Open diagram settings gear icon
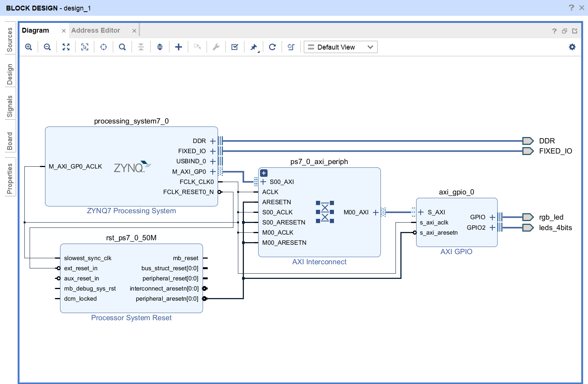This screenshot has height=384, width=588. [572, 47]
